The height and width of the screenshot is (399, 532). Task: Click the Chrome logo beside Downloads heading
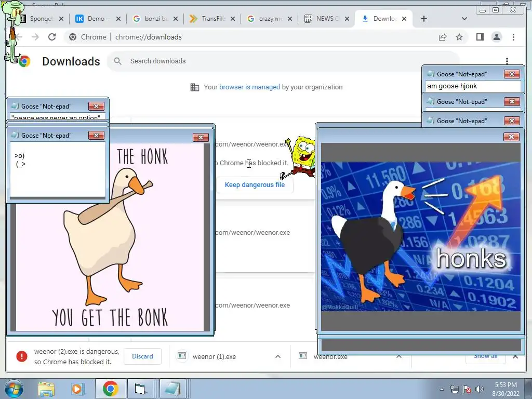(x=24, y=61)
